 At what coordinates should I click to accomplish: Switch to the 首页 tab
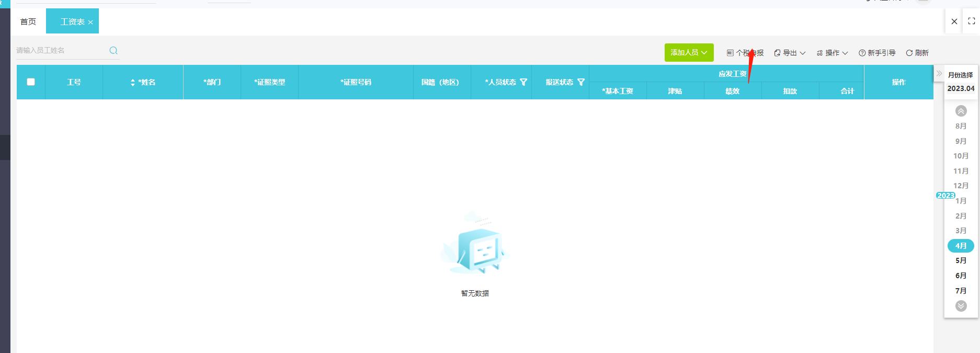click(28, 21)
